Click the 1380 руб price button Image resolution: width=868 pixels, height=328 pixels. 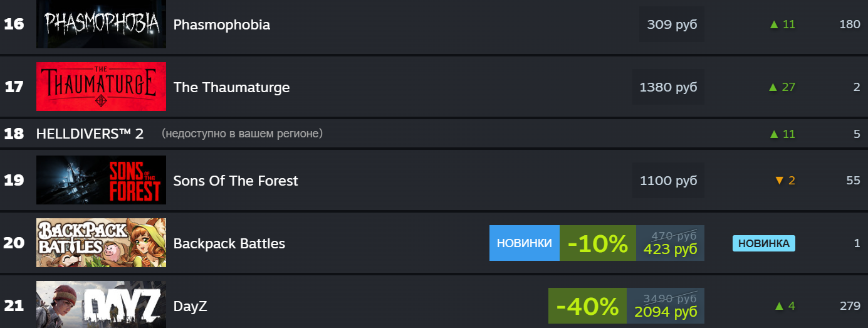click(x=668, y=87)
